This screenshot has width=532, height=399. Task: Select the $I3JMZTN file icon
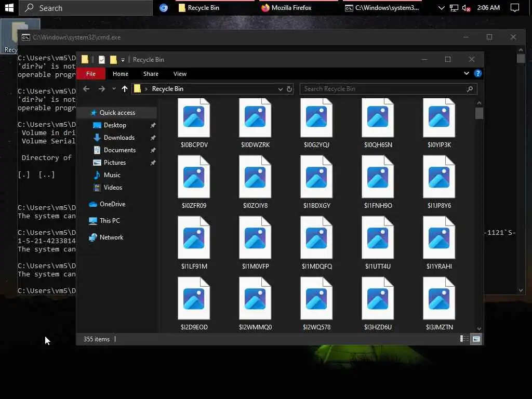439,298
